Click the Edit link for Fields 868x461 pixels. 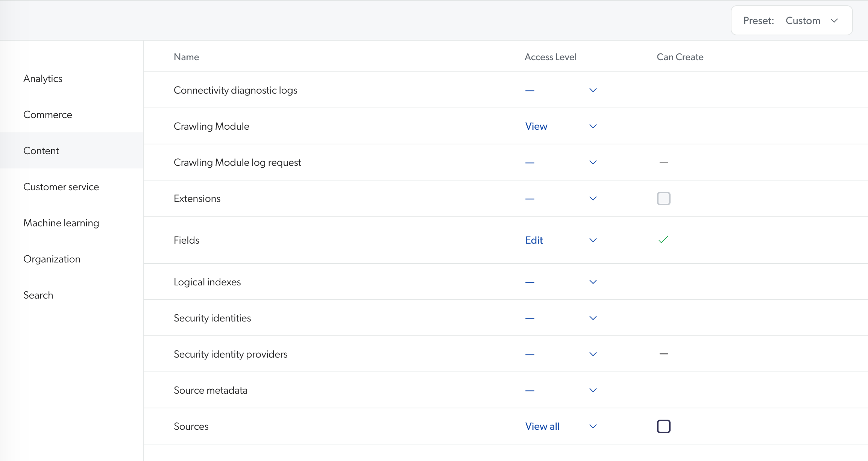point(534,240)
